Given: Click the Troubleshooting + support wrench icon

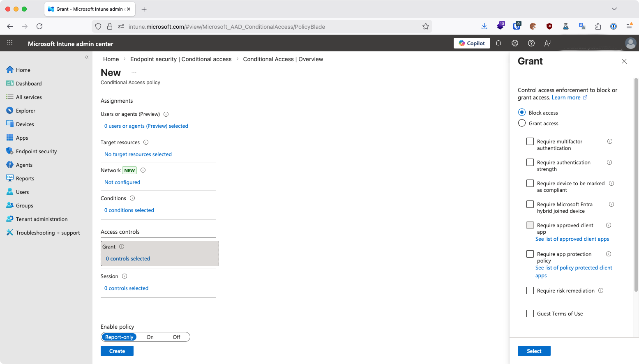Looking at the screenshot, I should (10, 233).
